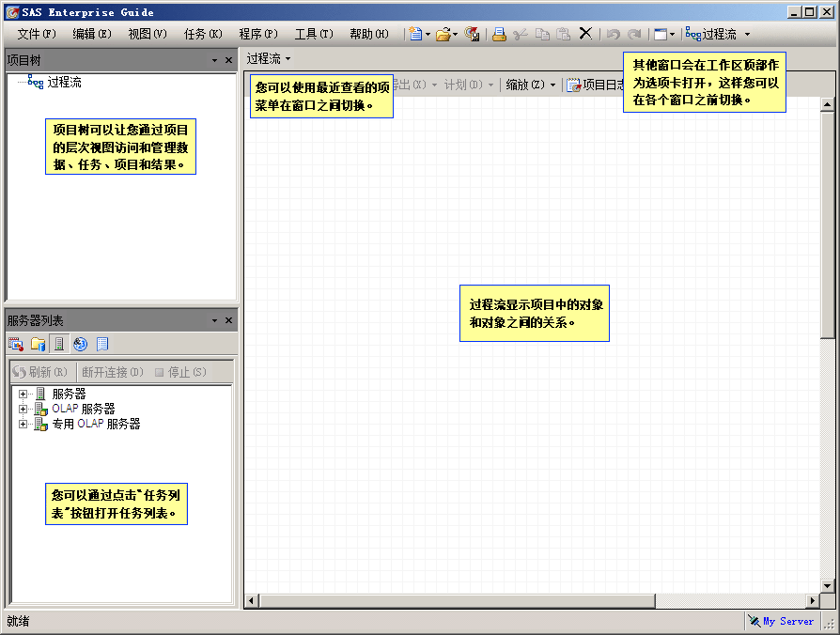This screenshot has width=840, height=635.
Task: Select the create new item icon on the toolbar
Action: tap(414, 33)
